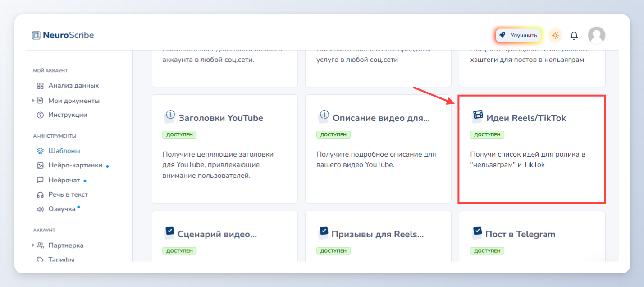Click the Описание видео card icon
This screenshot has width=644, height=287.
[323, 117]
